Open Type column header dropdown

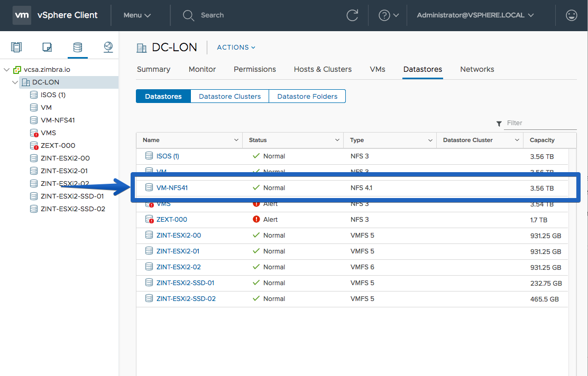[x=430, y=140]
